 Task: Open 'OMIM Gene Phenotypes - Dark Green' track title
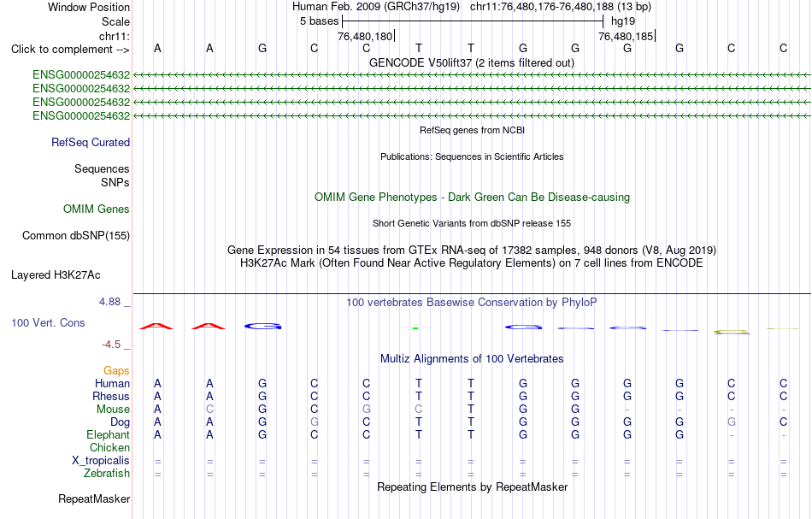(472, 198)
